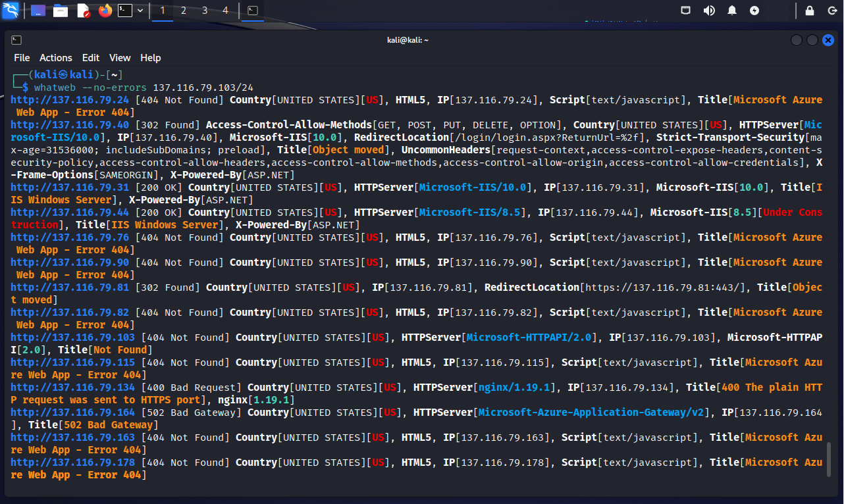Select the terminal window in taskbar
844x504 pixels.
coord(252,11)
